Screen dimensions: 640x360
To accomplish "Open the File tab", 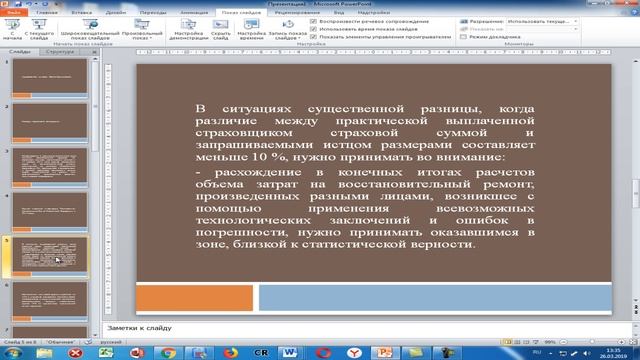I will (14, 12).
